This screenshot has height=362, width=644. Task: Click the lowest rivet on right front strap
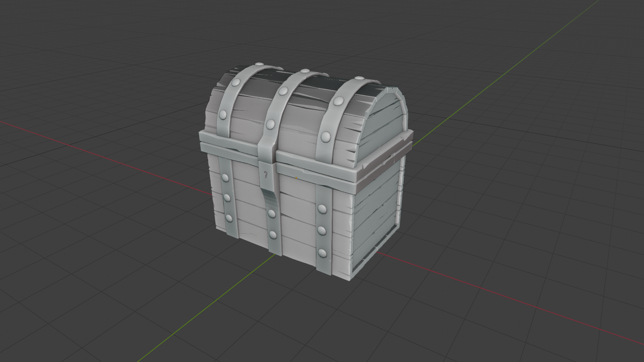322,253
